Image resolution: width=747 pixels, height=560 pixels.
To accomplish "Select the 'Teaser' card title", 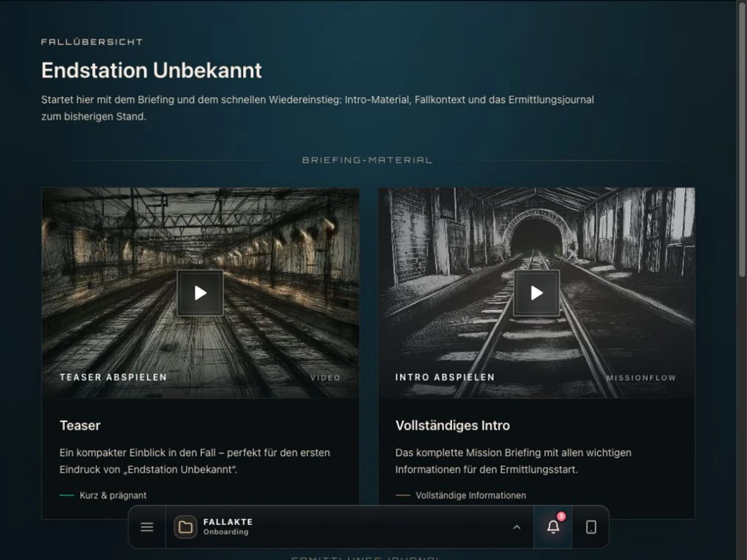I will pyautogui.click(x=80, y=425).
